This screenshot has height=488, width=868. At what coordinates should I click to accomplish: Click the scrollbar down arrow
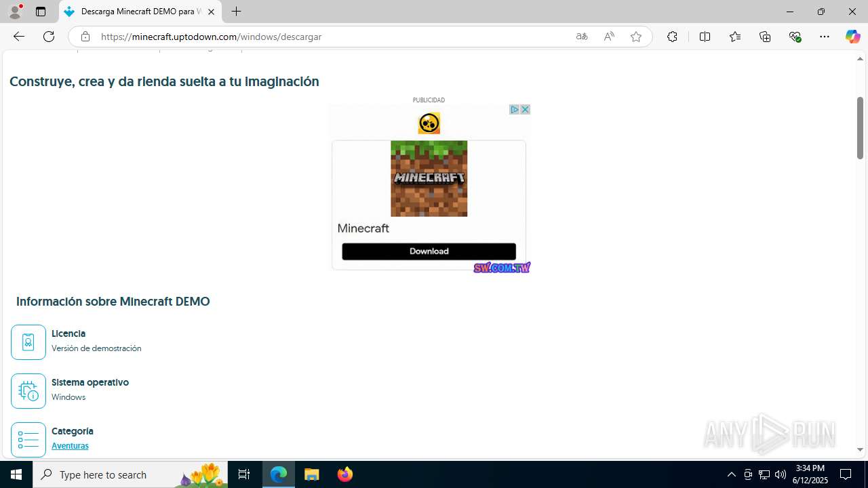pyautogui.click(x=860, y=449)
